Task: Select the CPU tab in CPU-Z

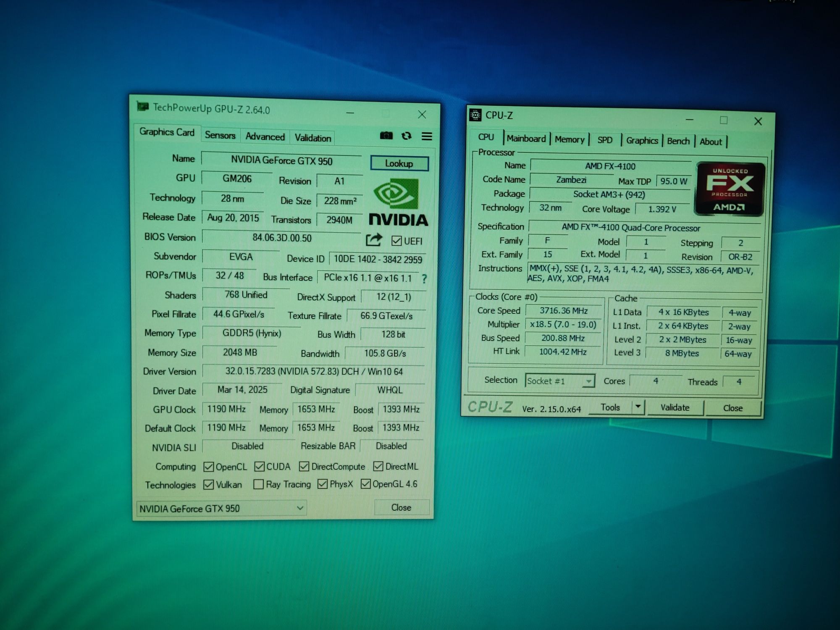Action: (486, 137)
